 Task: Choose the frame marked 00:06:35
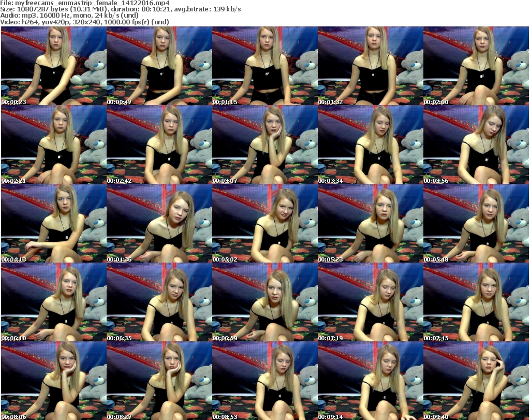[x=159, y=302]
